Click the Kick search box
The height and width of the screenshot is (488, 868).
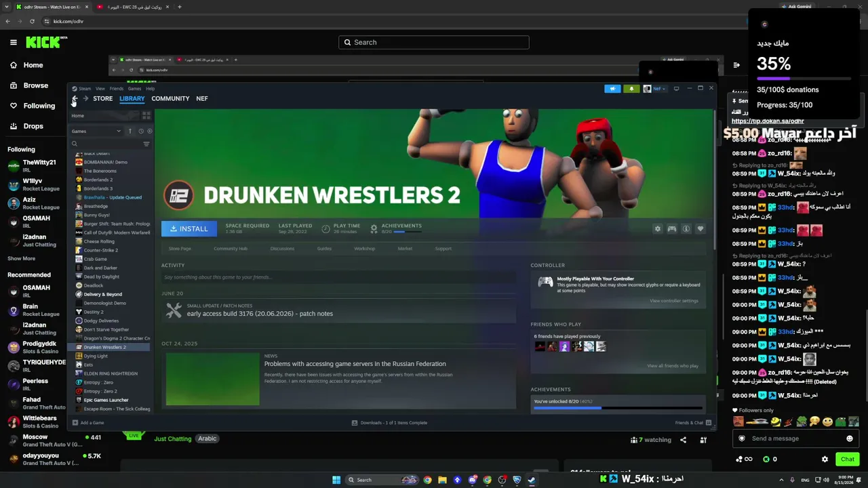[434, 42]
